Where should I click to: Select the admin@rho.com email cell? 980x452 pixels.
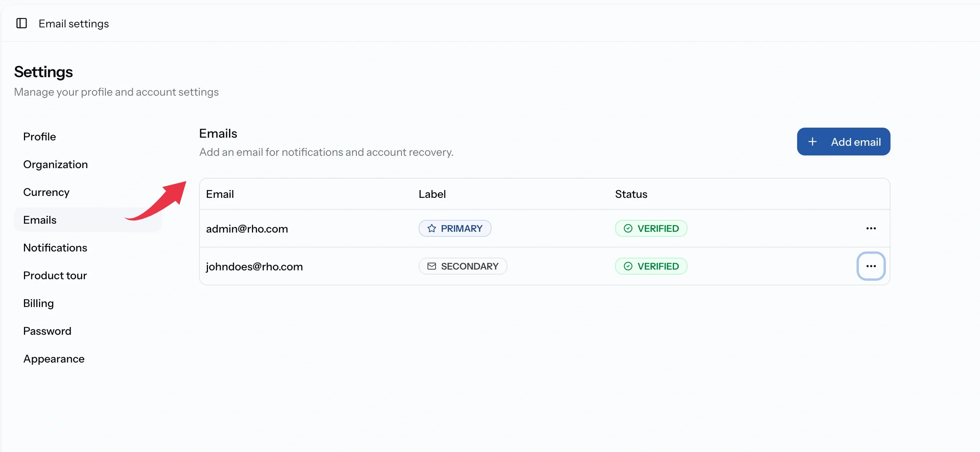click(x=247, y=229)
